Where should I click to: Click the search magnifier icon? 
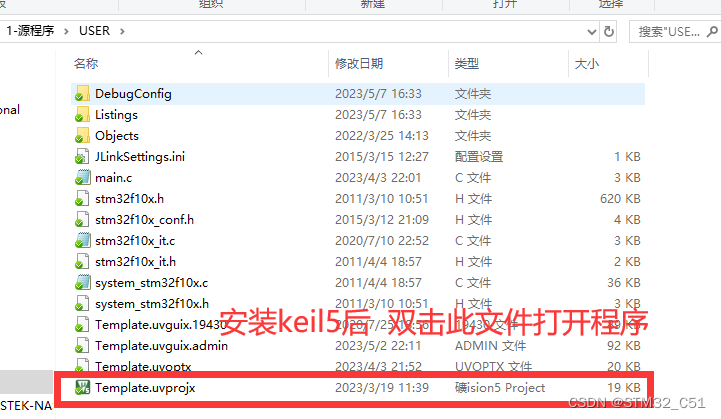(712, 31)
